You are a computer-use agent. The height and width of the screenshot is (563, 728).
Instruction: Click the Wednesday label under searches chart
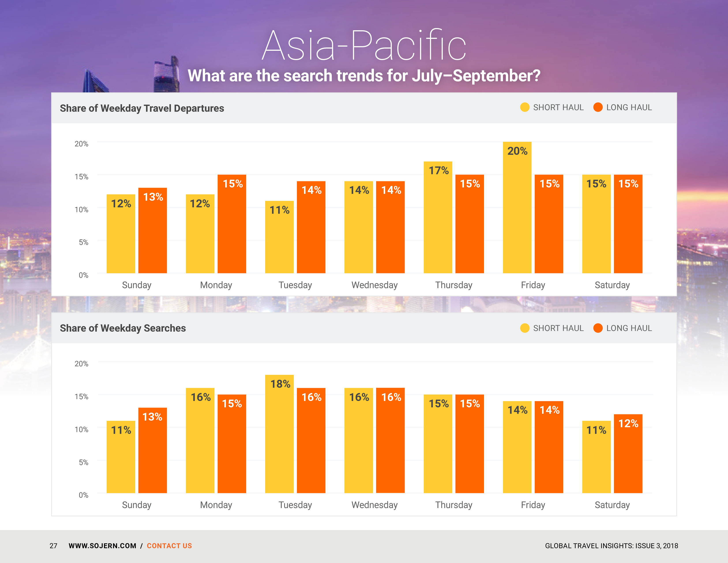point(374,505)
